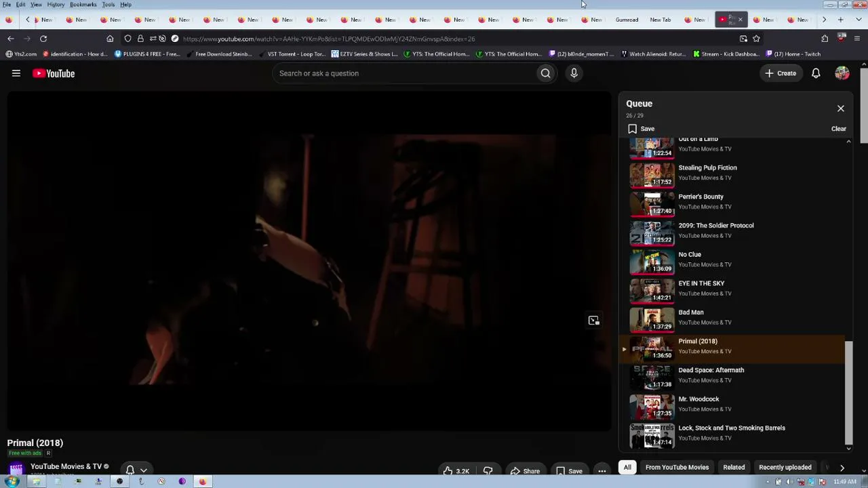
Task: Save the queue to a playlist
Action: pyautogui.click(x=641, y=129)
